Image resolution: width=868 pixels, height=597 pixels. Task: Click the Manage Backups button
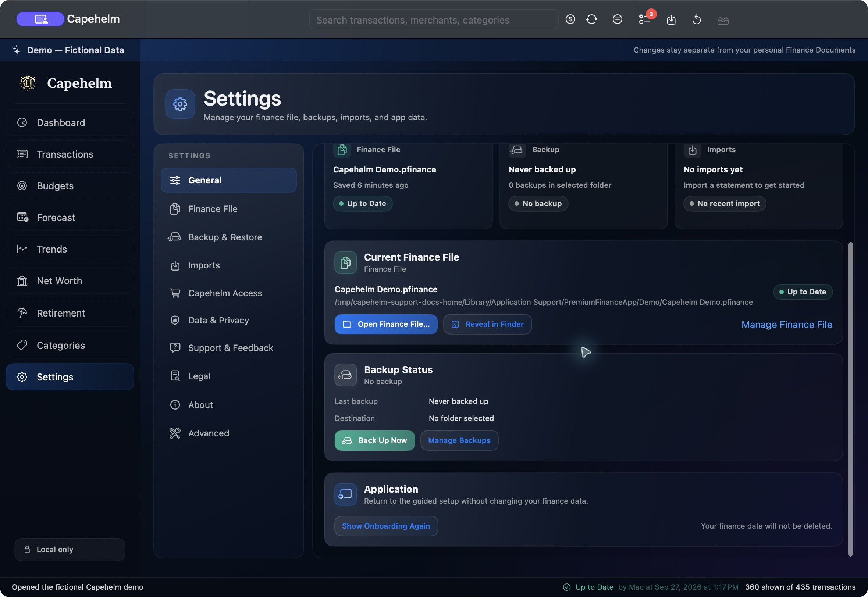tap(459, 441)
